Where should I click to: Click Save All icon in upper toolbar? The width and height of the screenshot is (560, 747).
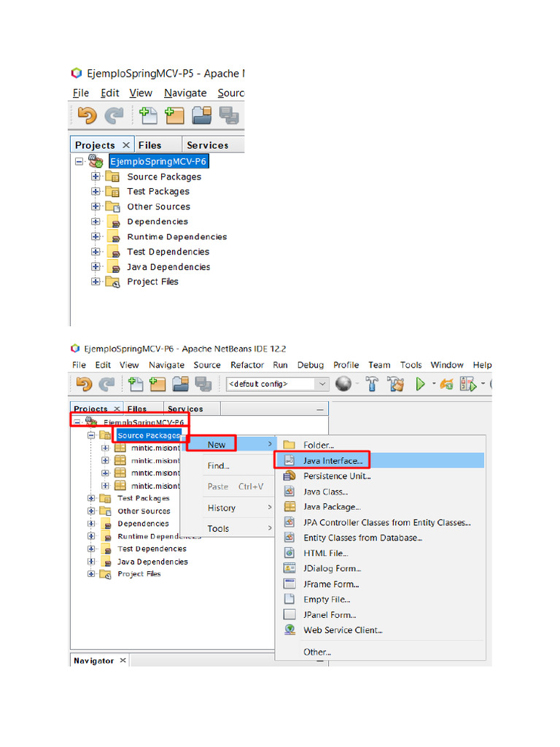[229, 115]
